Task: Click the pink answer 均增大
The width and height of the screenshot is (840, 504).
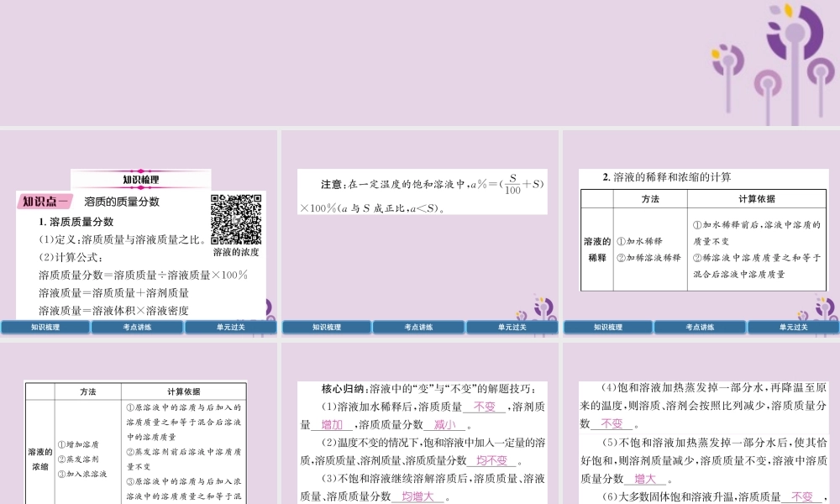Action: click(x=417, y=496)
